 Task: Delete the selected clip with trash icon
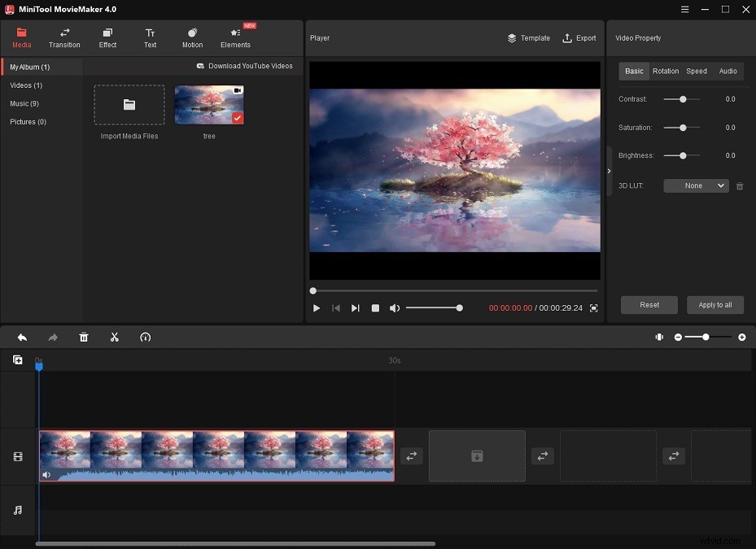(84, 337)
